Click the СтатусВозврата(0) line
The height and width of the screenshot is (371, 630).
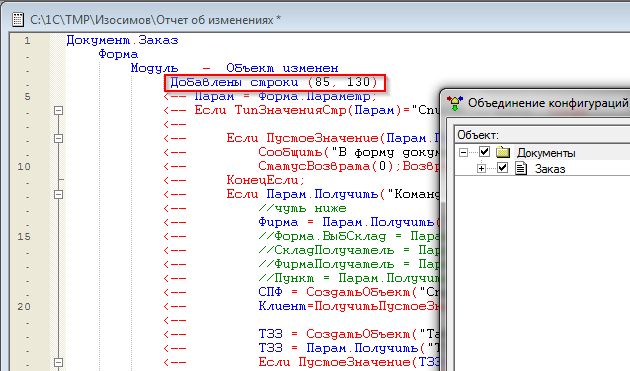[349, 166]
